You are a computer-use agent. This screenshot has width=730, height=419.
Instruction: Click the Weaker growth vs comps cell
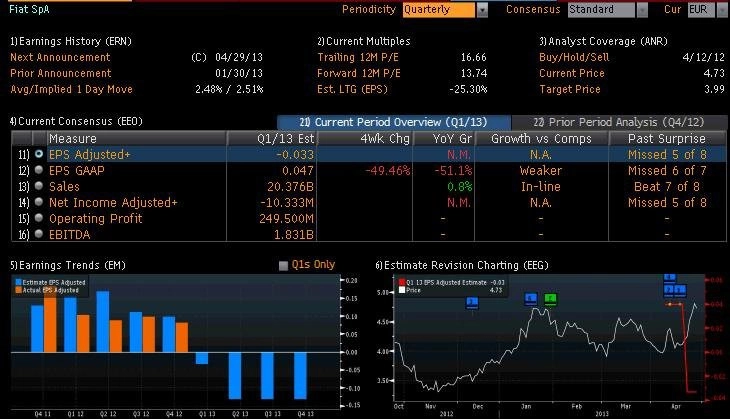(541, 170)
